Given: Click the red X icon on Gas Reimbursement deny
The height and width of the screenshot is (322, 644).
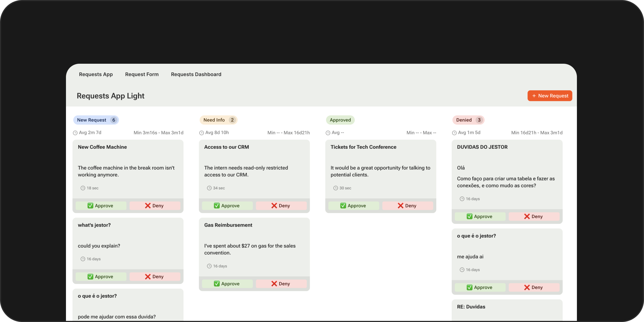Looking at the screenshot, I should (274, 283).
